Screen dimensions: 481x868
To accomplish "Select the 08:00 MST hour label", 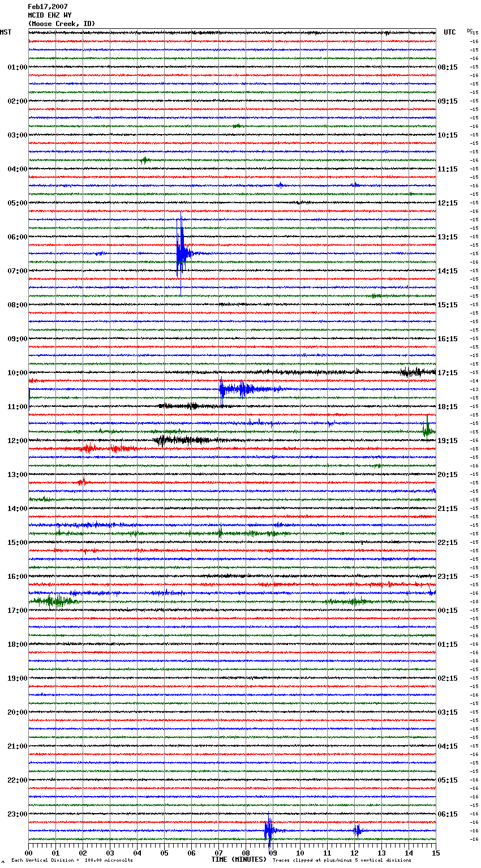I will [18, 305].
